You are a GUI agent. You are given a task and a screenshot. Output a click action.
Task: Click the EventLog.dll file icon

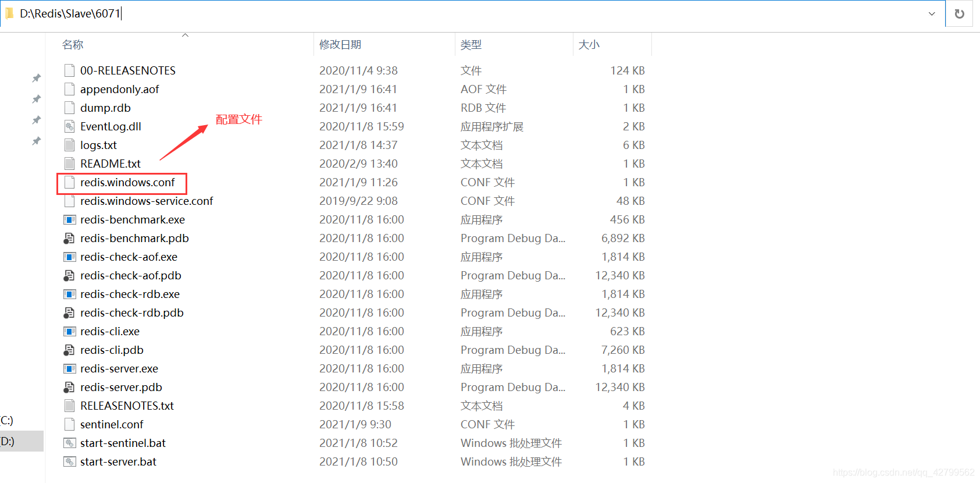pos(69,126)
